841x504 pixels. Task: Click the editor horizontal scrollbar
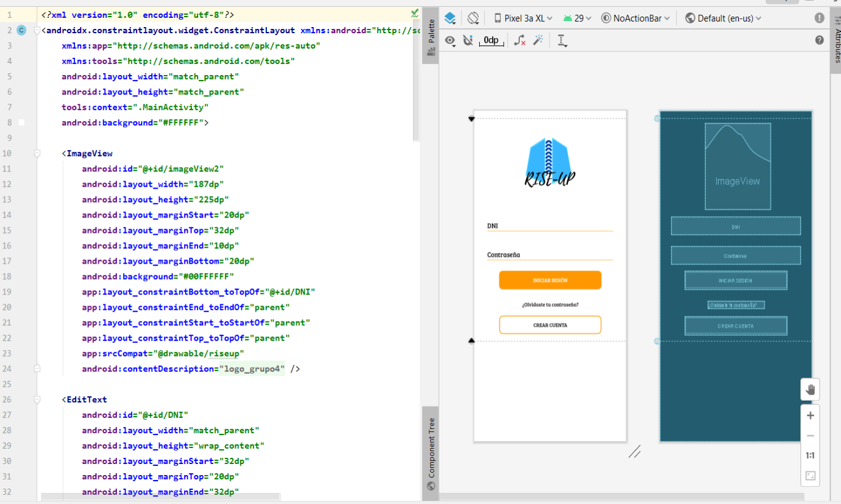(160, 496)
